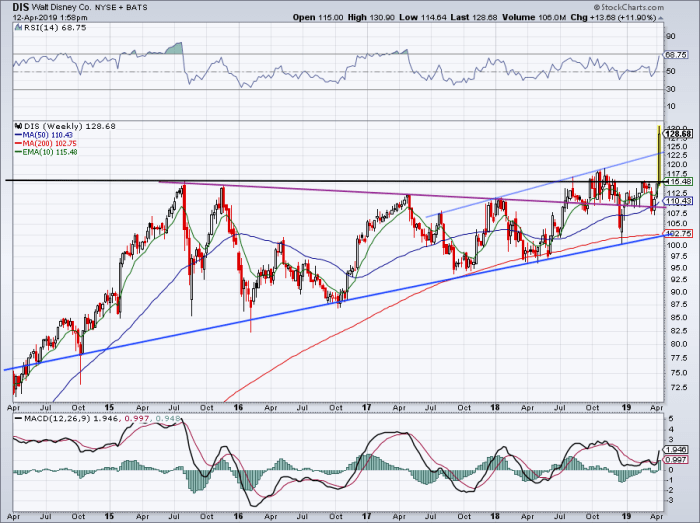Screen dimensions: 700x523
Task: Click the 18 year label on price chart axis
Action: point(495,407)
